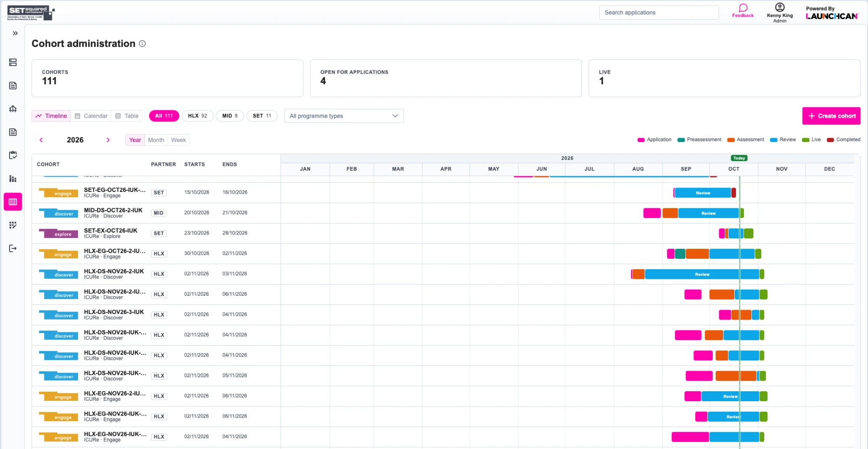Open the grid-with-pencil icon in the sidebar
This screenshot has height=449, width=868.
(x=13, y=225)
